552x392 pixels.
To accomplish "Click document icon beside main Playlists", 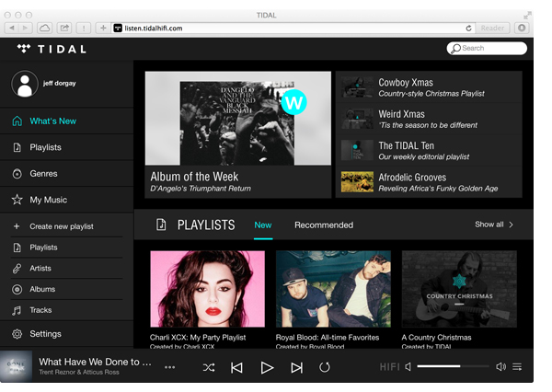I will 17,147.
